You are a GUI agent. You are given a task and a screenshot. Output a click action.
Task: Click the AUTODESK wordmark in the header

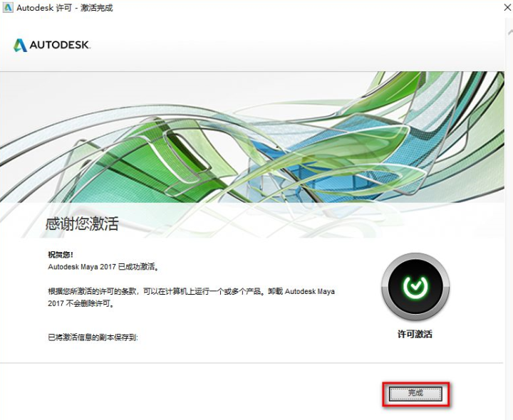click(60, 45)
